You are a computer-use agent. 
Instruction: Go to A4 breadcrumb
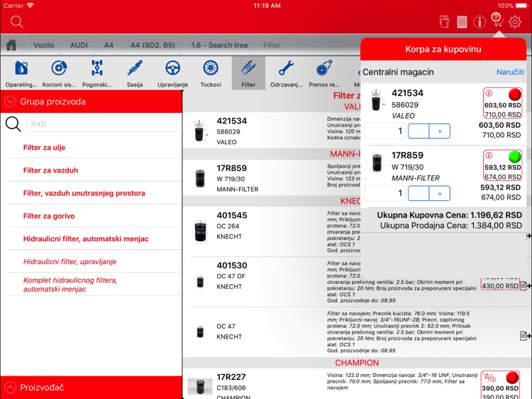pos(109,45)
